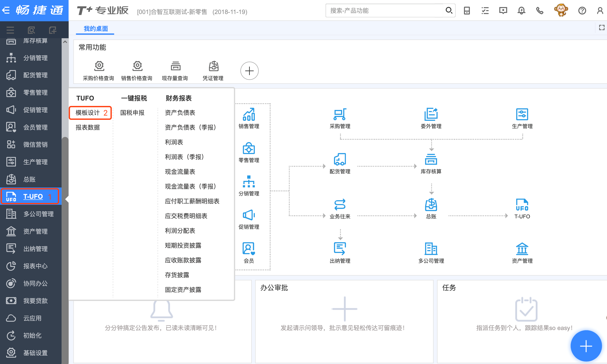Click the back arrow beside 畅捷通 logo
The height and width of the screenshot is (364, 607).
pos(6,10)
